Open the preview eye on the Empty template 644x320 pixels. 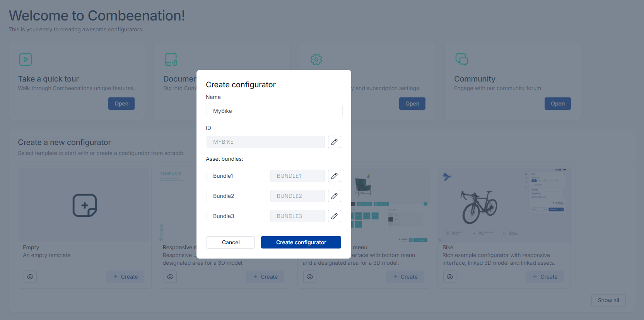click(x=30, y=277)
